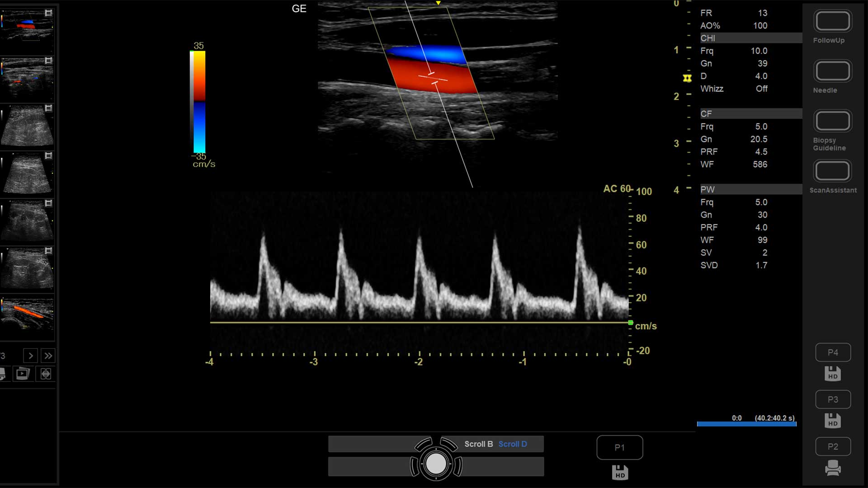Open the bottom orange vessel thumbnail
Screen dimensions: 868x488
(x=27, y=317)
